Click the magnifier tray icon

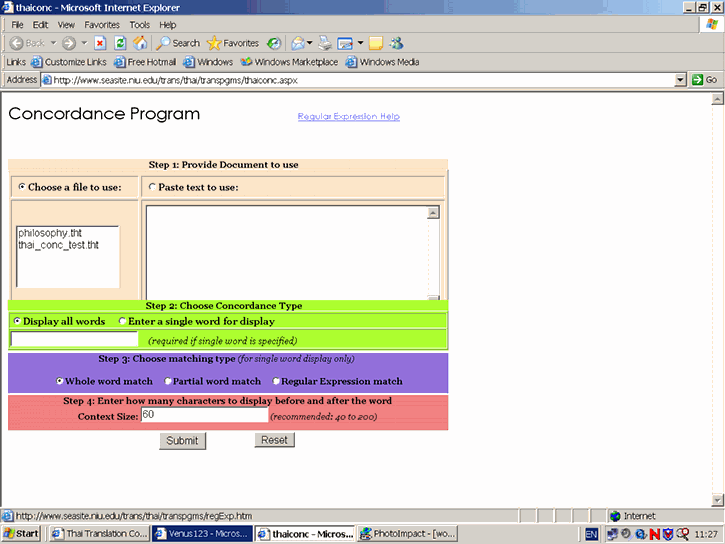tap(682, 534)
